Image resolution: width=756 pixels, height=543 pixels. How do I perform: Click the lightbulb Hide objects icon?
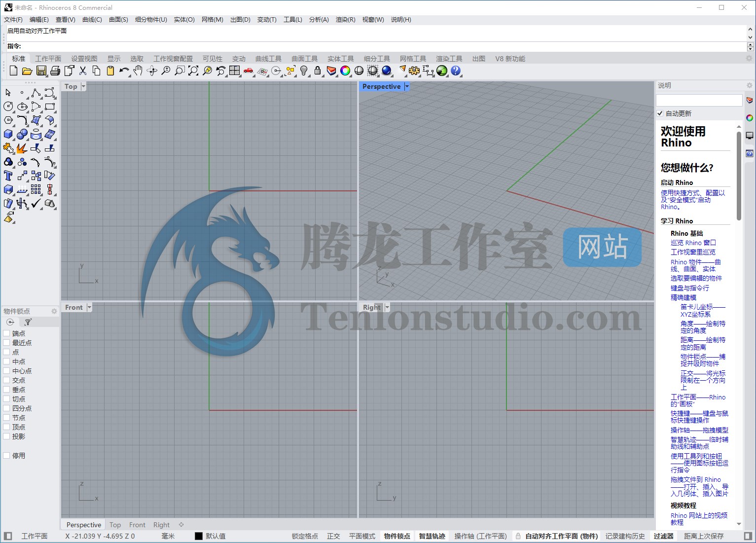(304, 71)
